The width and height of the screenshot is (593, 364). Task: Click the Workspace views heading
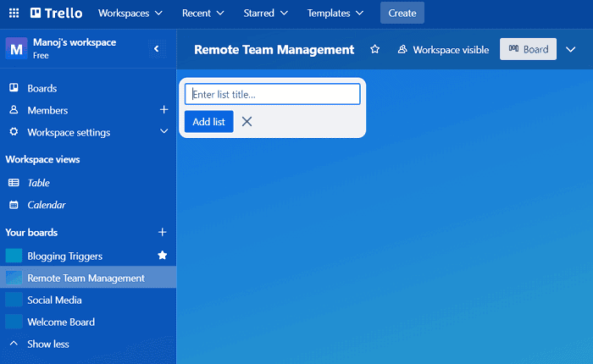point(42,159)
